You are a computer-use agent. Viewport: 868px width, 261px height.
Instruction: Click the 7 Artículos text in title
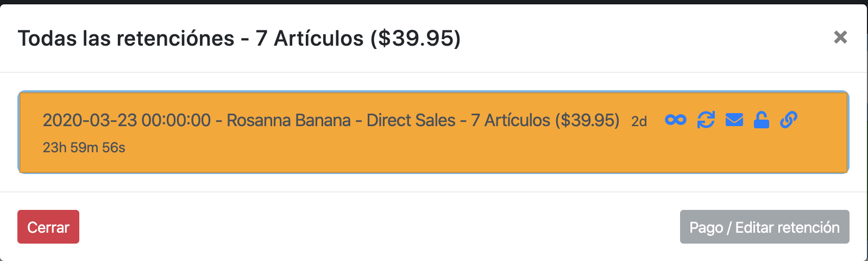(x=310, y=39)
